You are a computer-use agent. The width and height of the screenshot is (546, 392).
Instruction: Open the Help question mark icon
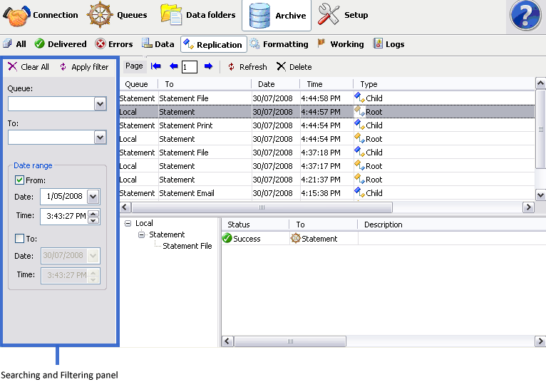tap(527, 16)
